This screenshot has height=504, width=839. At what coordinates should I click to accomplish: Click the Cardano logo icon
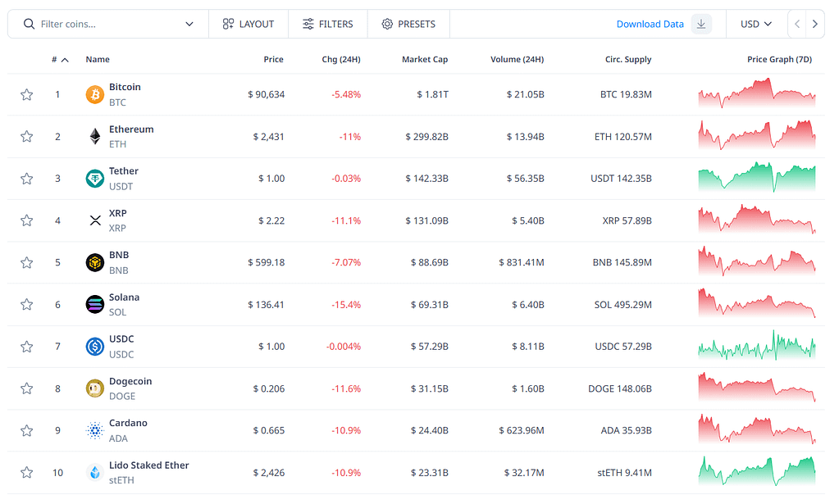coord(95,430)
